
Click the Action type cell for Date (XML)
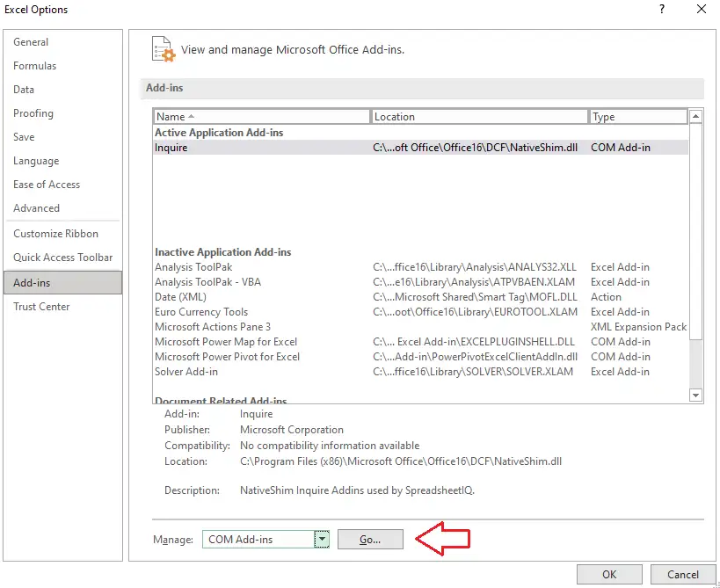pos(606,297)
